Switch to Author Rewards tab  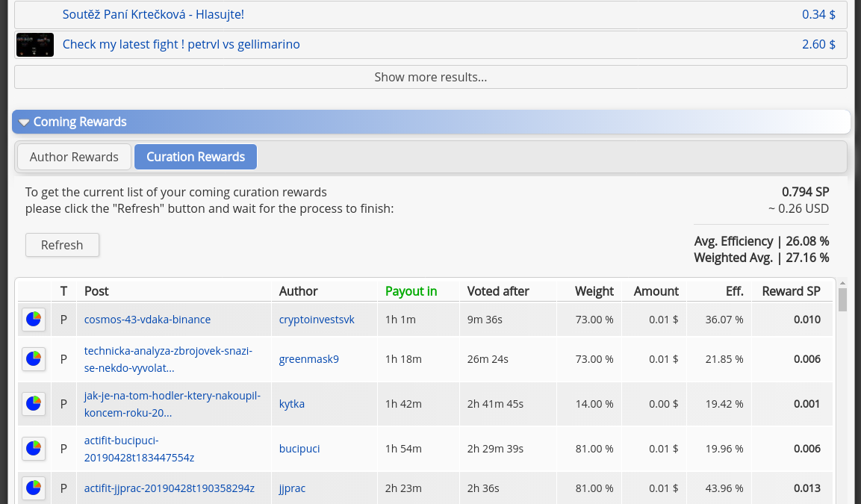(x=74, y=157)
